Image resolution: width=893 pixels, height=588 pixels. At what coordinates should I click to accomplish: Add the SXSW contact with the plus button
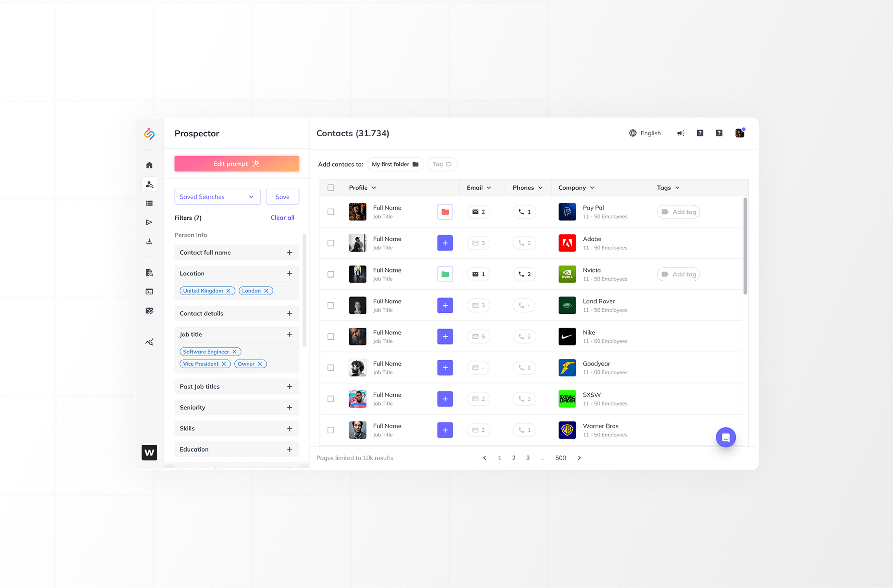pos(445,399)
